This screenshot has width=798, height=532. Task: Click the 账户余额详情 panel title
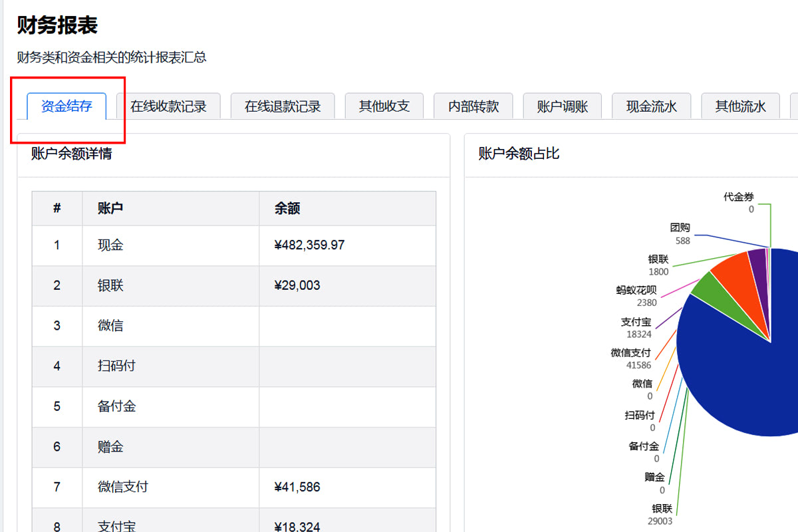[71, 154]
